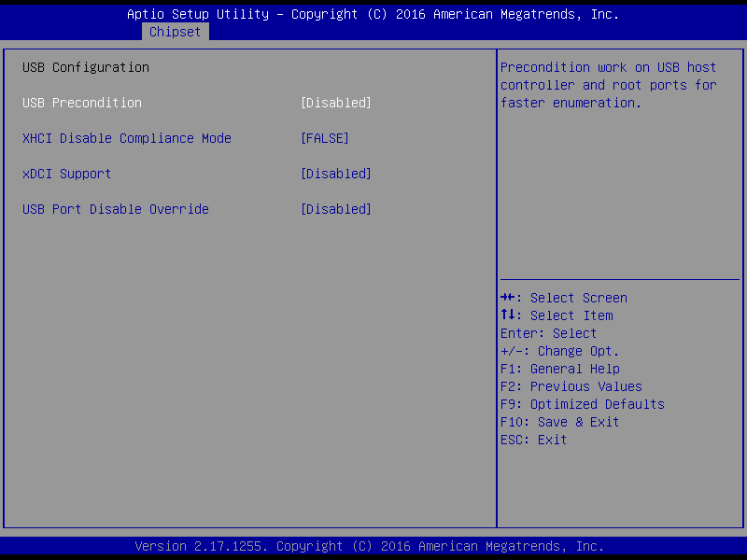Image resolution: width=747 pixels, height=560 pixels.
Task: Select USB Port Disable Override label
Action: [116, 209]
